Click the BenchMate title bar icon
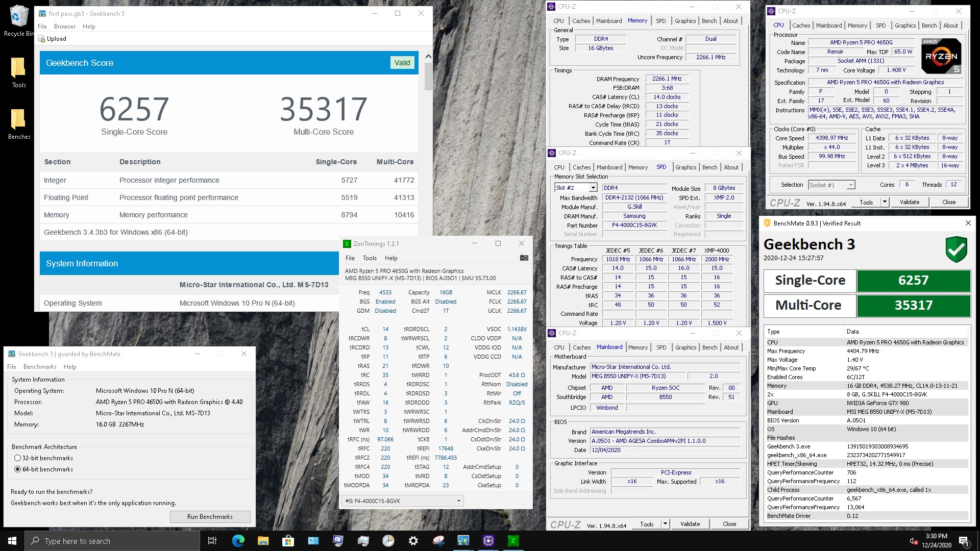The width and height of the screenshot is (980, 551). point(767,223)
